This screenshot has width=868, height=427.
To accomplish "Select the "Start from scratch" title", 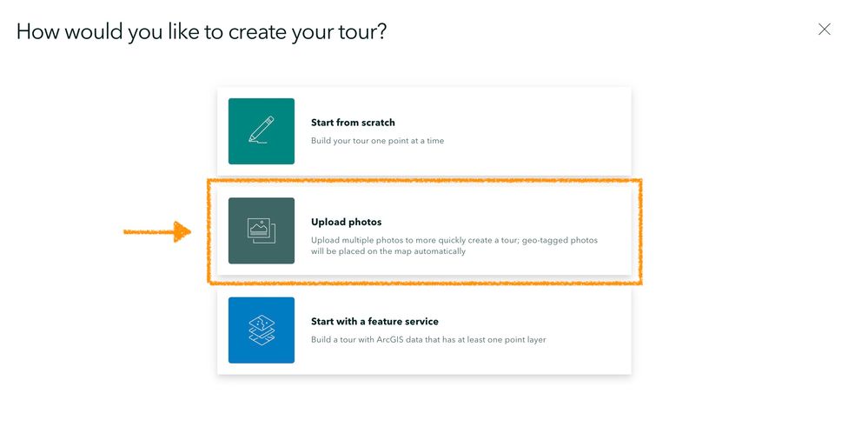I will click(x=353, y=123).
